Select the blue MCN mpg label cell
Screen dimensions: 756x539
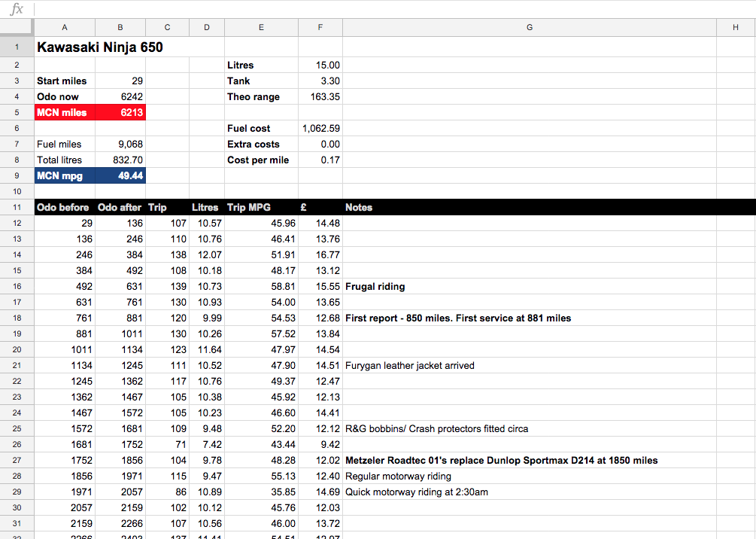tap(65, 175)
